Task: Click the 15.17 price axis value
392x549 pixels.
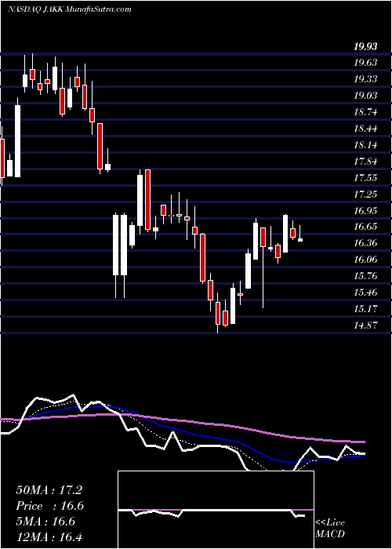Action: 366,309
